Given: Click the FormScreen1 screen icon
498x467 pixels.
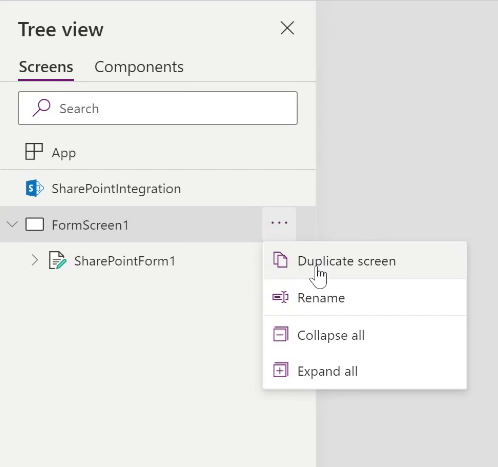Looking at the screenshot, I should click(x=35, y=225).
